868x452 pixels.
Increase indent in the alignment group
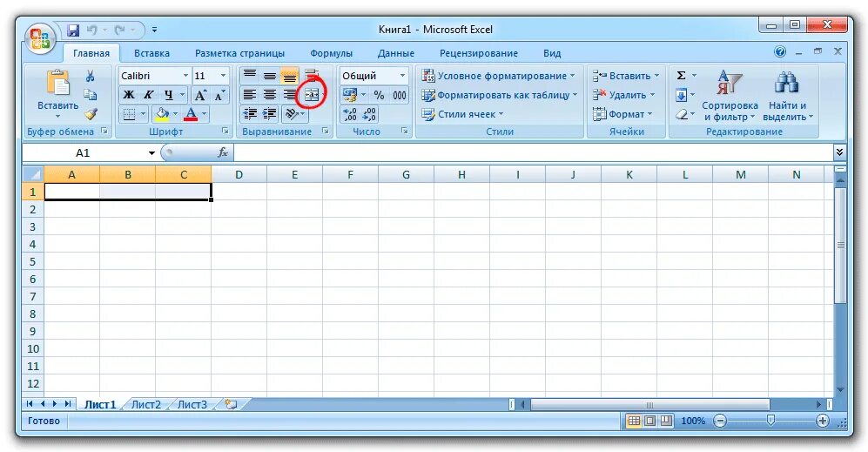pos(270,114)
